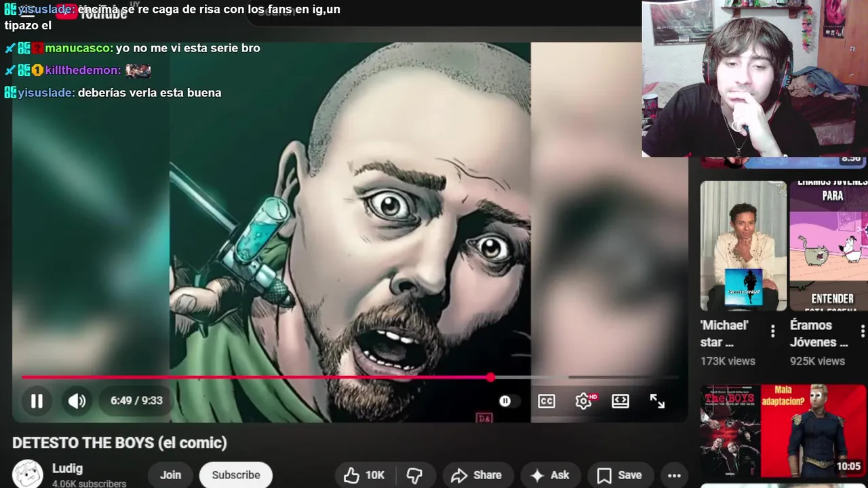Open the Ludig channel avatar
The image size is (868, 488).
tap(28, 474)
